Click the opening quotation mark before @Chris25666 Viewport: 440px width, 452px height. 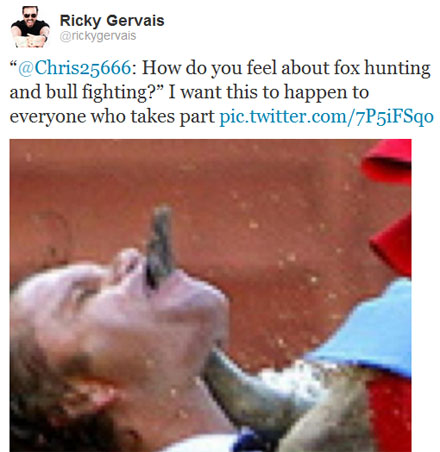[13, 63]
